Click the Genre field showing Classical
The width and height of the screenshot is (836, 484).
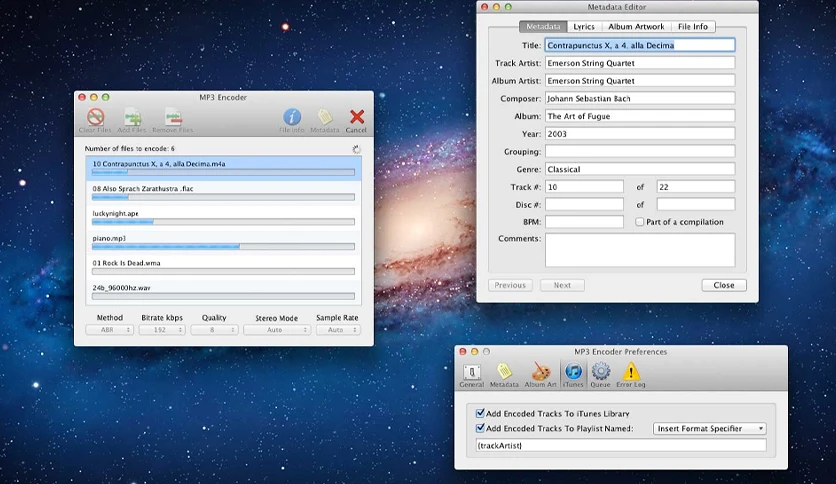tap(640, 169)
